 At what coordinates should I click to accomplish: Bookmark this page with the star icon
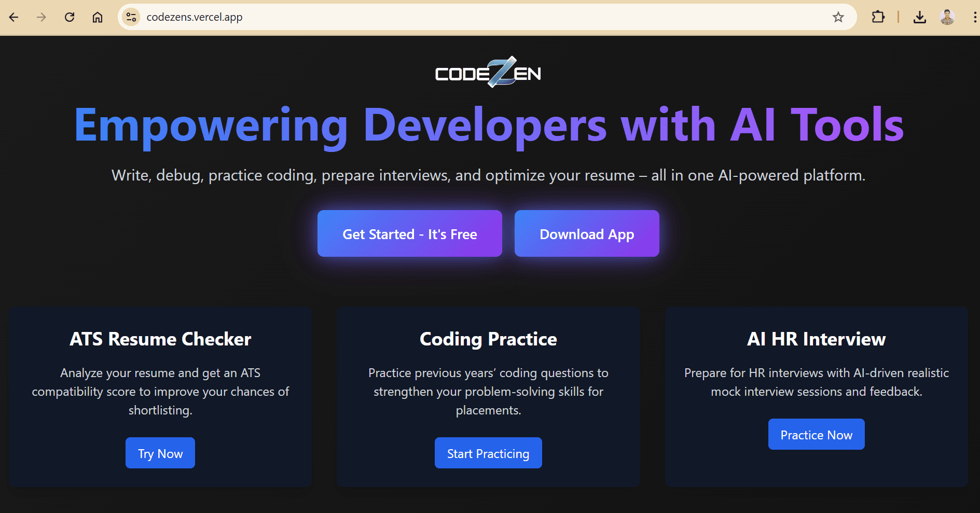(x=838, y=17)
